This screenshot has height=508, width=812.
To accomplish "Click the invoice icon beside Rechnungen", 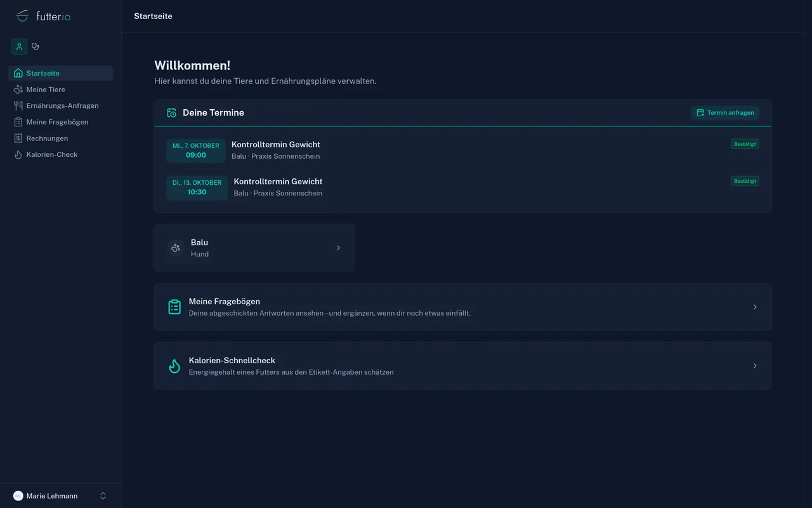I will click(x=18, y=138).
